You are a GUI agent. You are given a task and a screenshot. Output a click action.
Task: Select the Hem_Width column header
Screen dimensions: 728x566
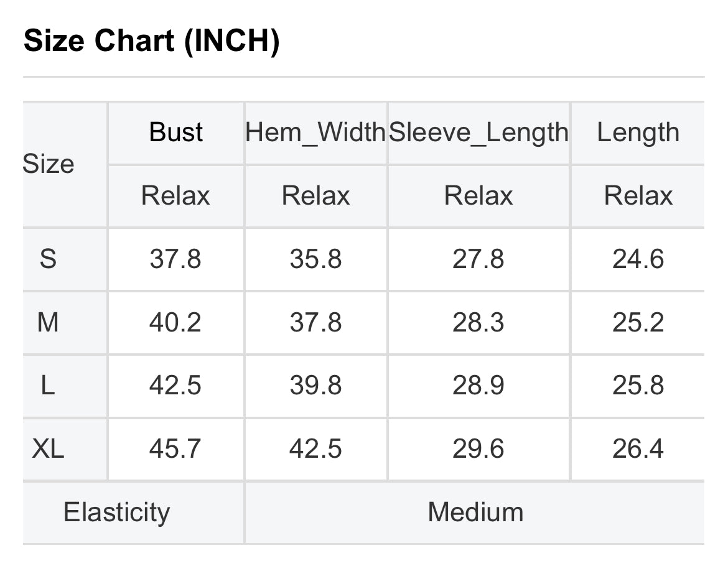315,132
